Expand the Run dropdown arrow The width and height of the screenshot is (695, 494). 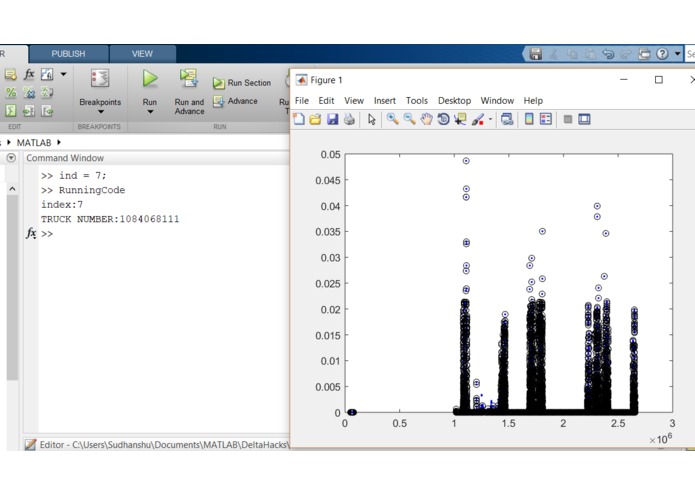[x=150, y=112]
